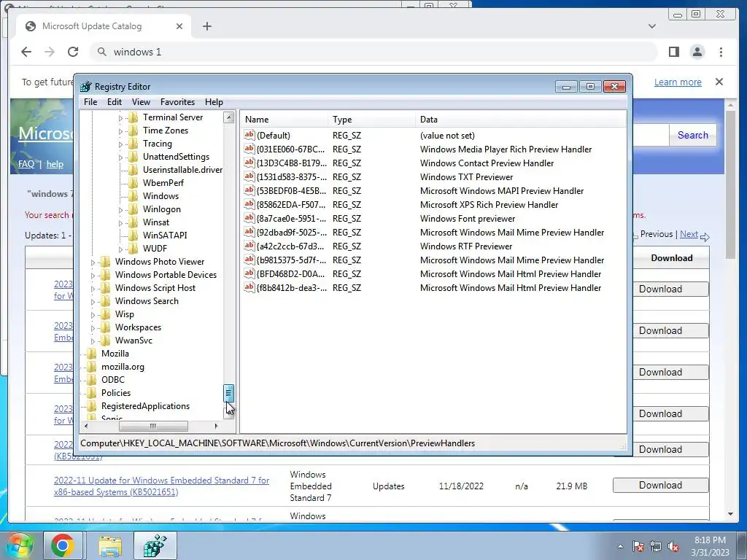Expand the Time Zones key
This screenshot has height=560, width=747.
tap(120, 131)
